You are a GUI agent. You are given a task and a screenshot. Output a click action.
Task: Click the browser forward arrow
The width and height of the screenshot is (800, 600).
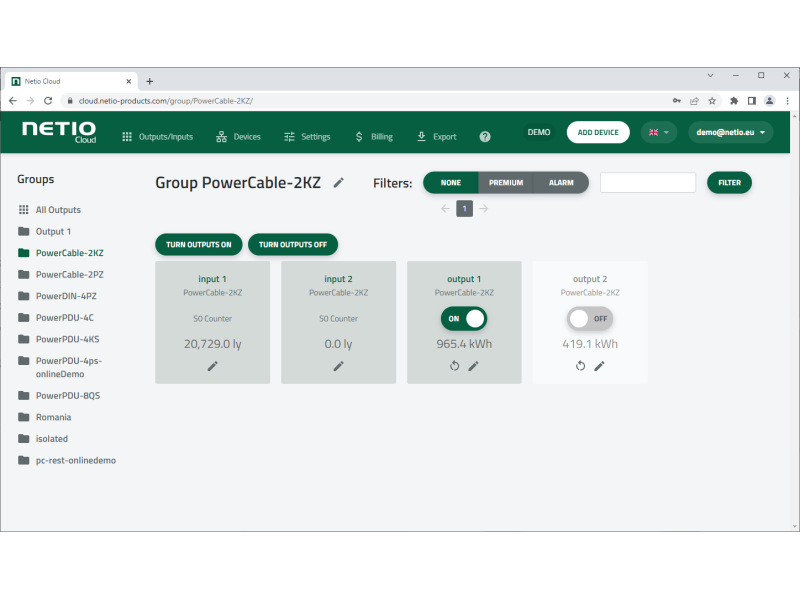[x=30, y=101]
